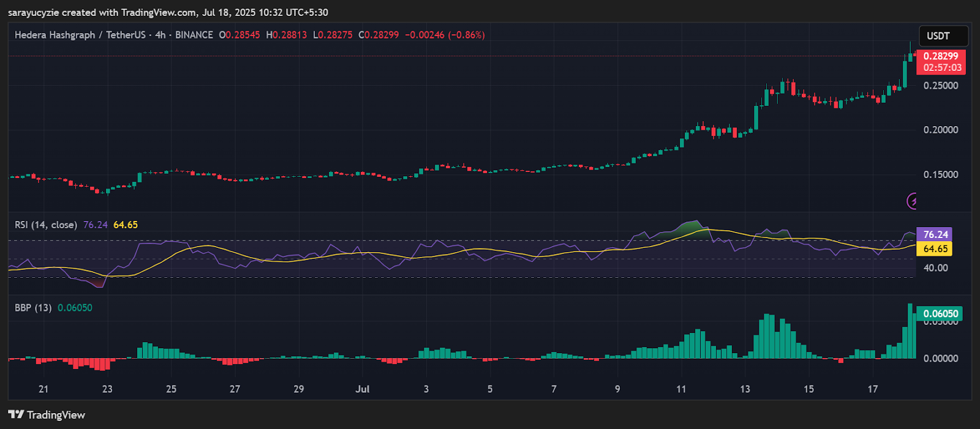The image size is (980, 429).
Task: Click the date label 13 on time axis
Action: [x=745, y=389]
